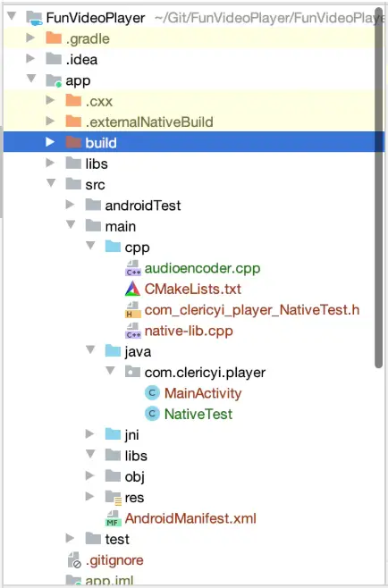388x588 pixels.
Task: Click the CMake triangle icon of CMakeLists.txt
Action: click(132, 290)
